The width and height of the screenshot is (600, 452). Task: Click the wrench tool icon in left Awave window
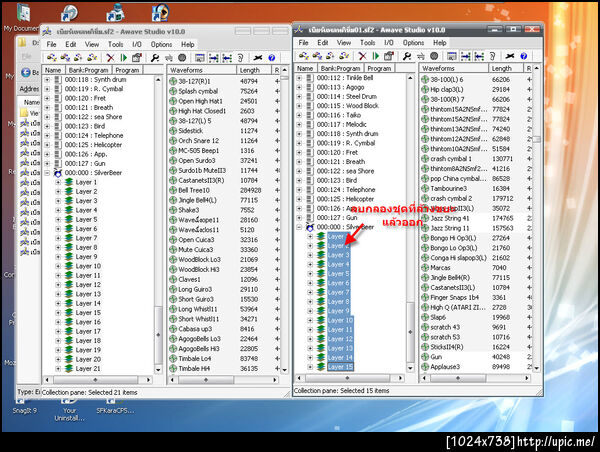click(x=155, y=58)
